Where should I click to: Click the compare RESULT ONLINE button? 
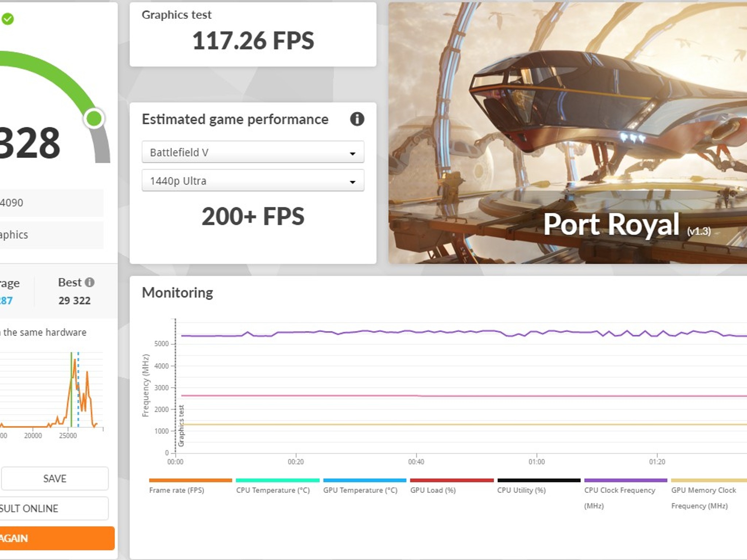coord(54,508)
